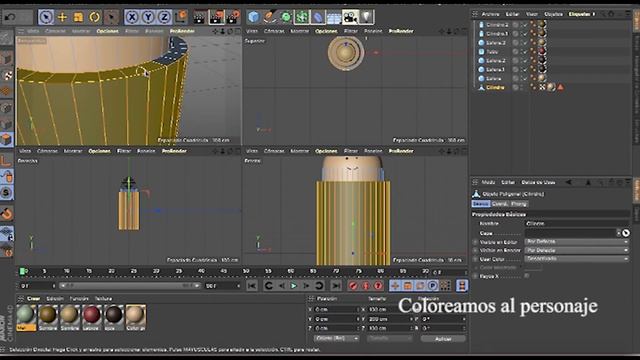Click the Capa layer picker button

tap(626, 233)
